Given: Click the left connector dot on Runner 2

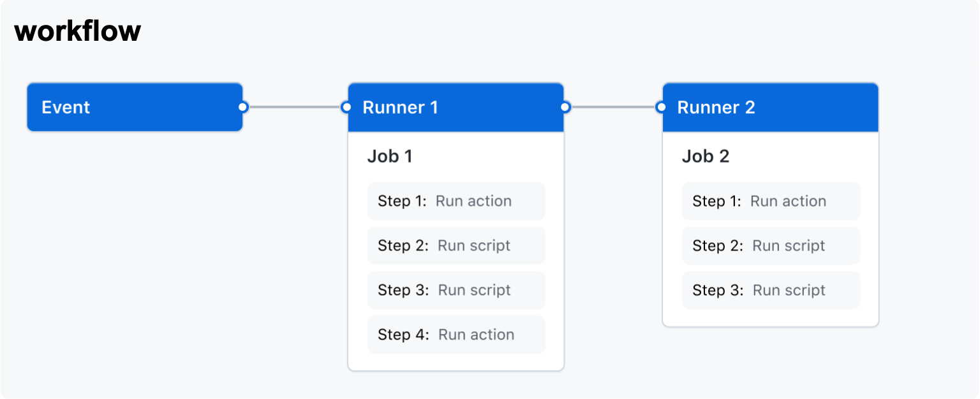Looking at the screenshot, I should 663,107.
